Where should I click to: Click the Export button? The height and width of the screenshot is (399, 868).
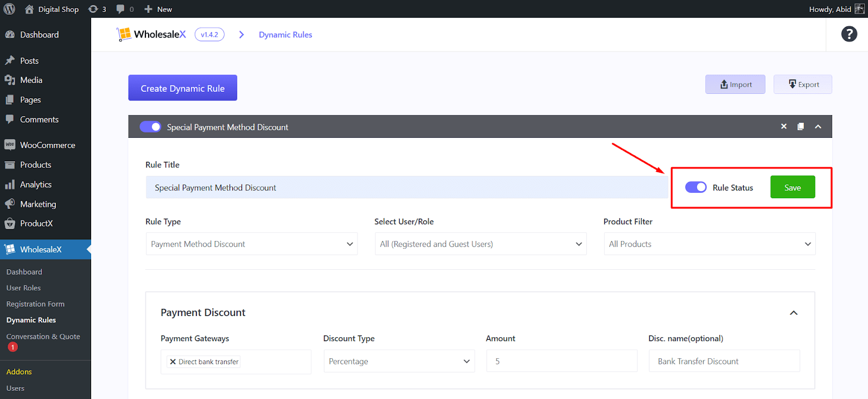point(803,84)
